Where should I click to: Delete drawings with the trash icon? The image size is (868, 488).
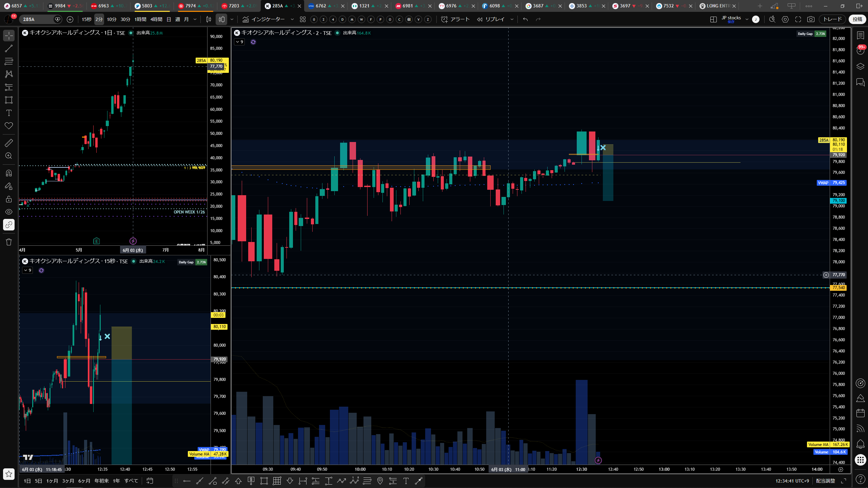click(x=9, y=242)
